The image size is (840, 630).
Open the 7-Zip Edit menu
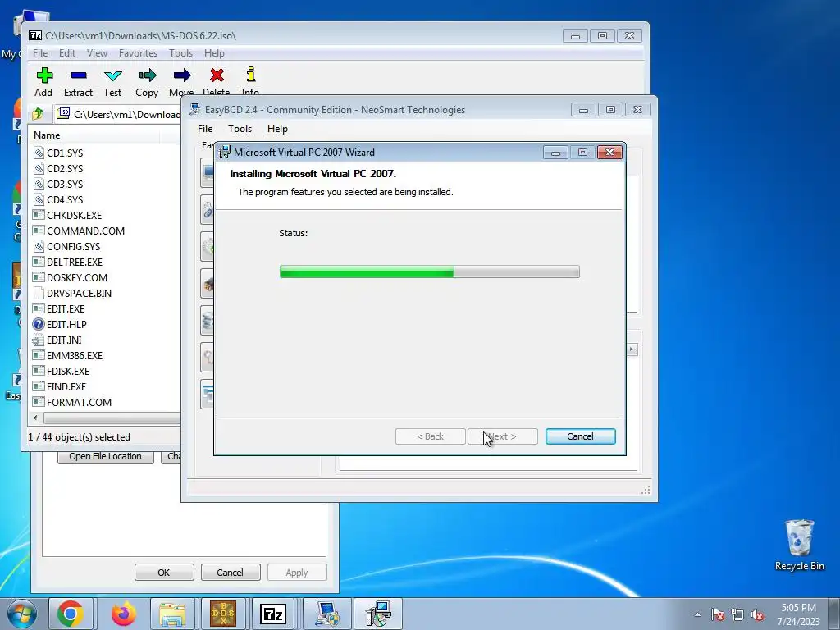pos(67,53)
